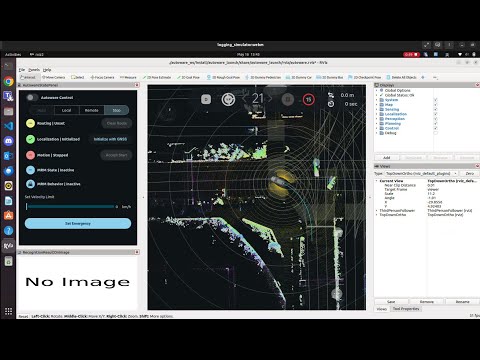Click the steering wheel overlay icon in the 3D view
The height and width of the screenshot is (360, 480).
click(x=228, y=99)
